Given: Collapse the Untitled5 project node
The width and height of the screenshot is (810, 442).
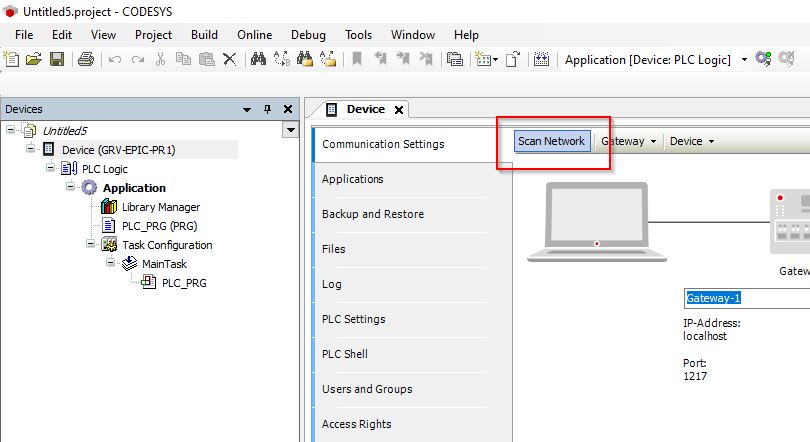Looking at the screenshot, I should point(10,130).
